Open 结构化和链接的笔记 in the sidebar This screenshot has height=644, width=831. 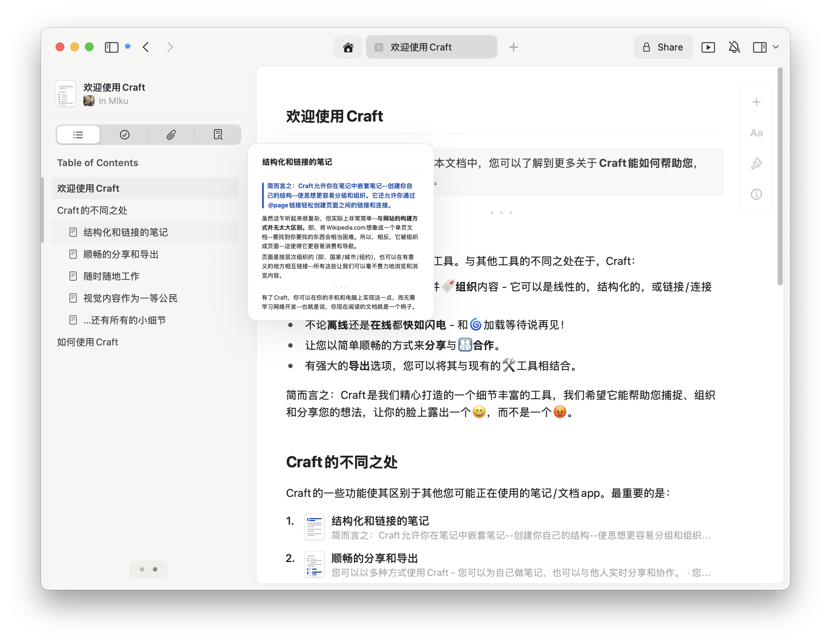145,232
